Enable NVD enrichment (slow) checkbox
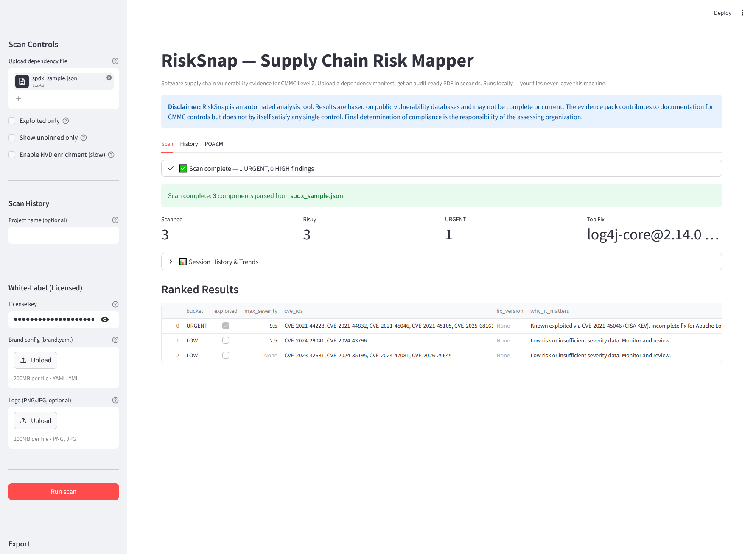The height and width of the screenshot is (554, 756). [12, 155]
